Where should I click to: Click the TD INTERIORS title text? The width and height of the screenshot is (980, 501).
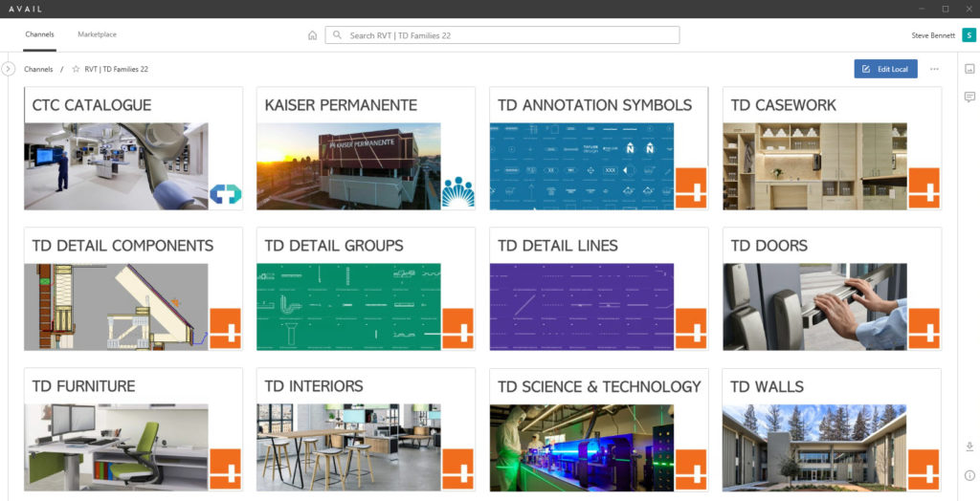click(x=314, y=386)
